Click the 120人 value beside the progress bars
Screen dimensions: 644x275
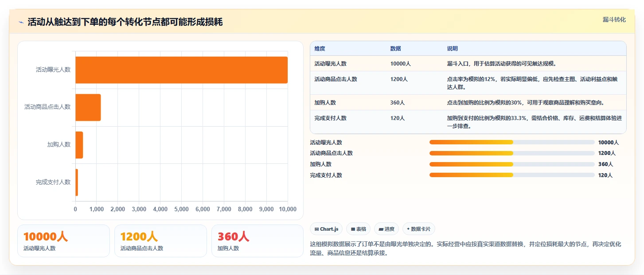pos(605,175)
